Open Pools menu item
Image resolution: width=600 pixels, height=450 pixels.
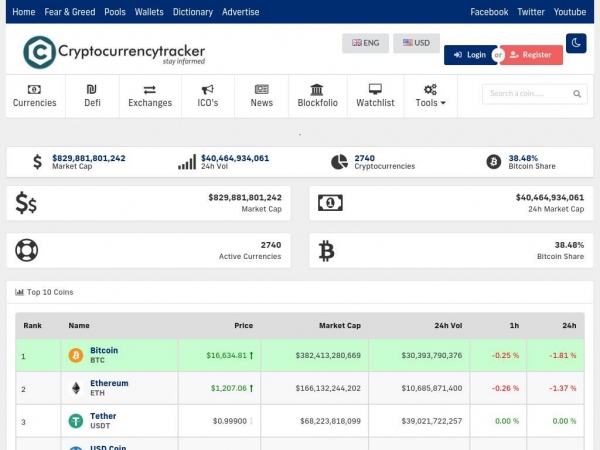click(x=115, y=12)
